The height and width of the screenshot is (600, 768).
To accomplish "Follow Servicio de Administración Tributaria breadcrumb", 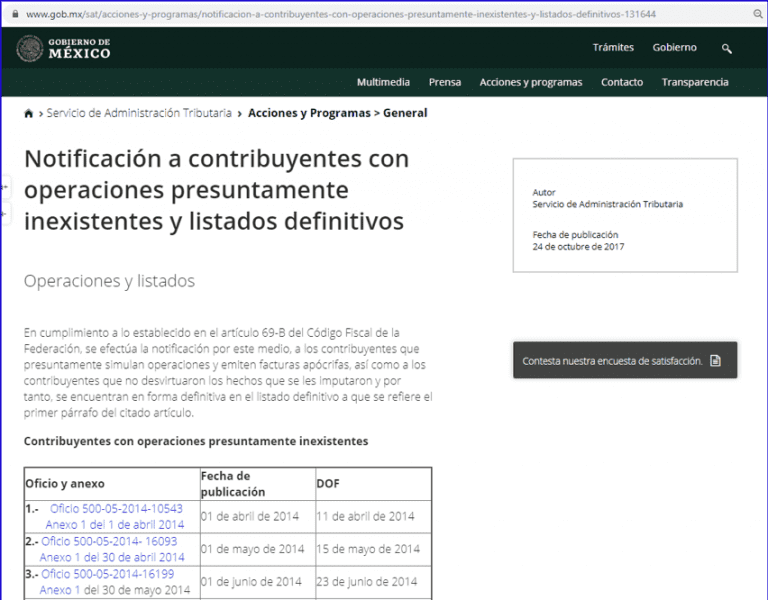I will 139,113.
